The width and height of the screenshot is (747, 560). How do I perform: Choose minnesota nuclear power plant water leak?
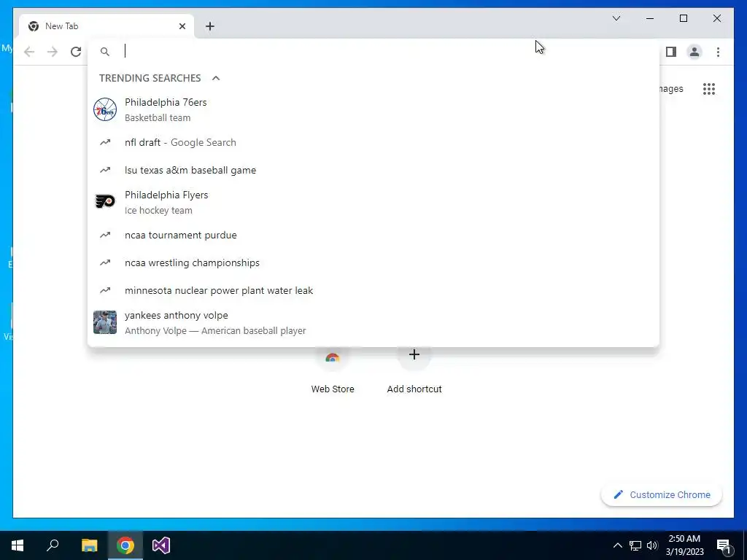point(374,290)
